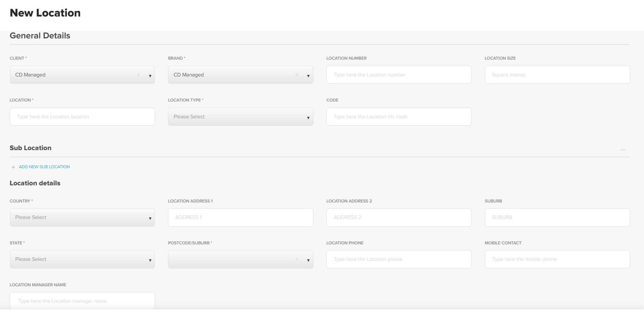Collapse the Sub Location section
Screen dimensions: 644x318
tap(623, 149)
